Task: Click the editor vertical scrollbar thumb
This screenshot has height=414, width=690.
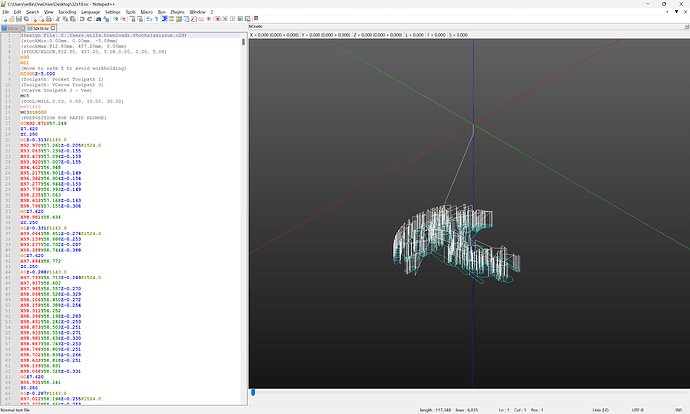Action: point(243,42)
